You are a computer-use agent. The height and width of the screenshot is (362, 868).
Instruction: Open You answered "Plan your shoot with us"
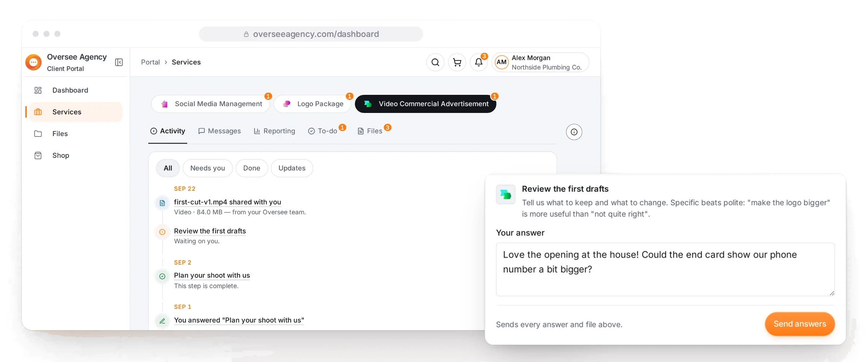point(239,320)
